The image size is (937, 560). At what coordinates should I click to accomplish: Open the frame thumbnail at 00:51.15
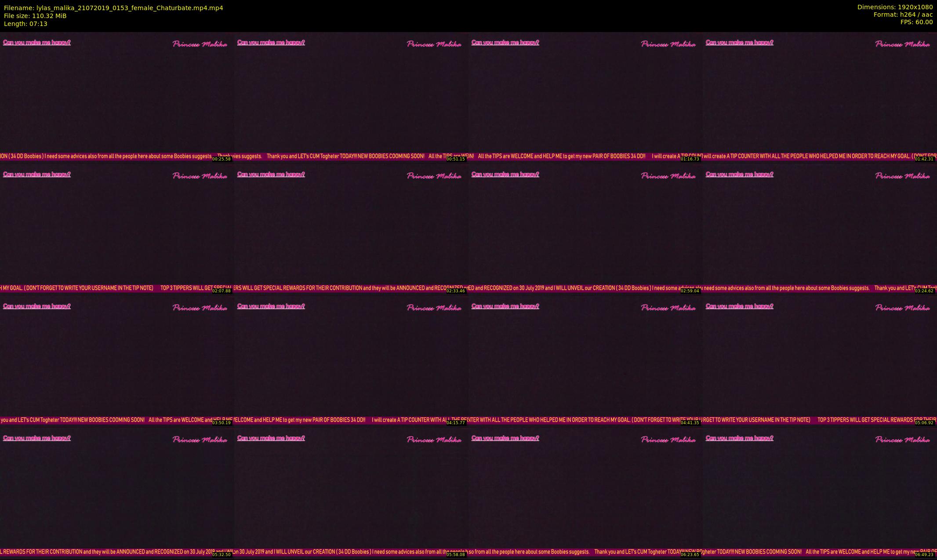click(x=351, y=97)
